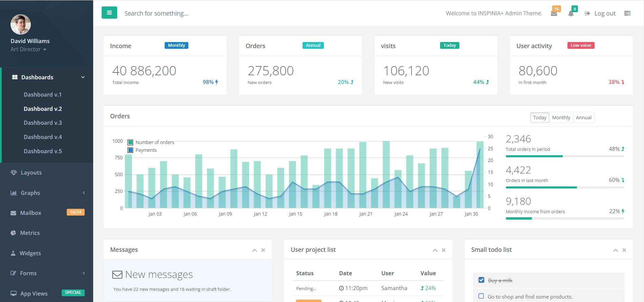This screenshot has width=644, height=302.
Task: Select the Annual button in Orders chart
Action: [x=584, y=118]
